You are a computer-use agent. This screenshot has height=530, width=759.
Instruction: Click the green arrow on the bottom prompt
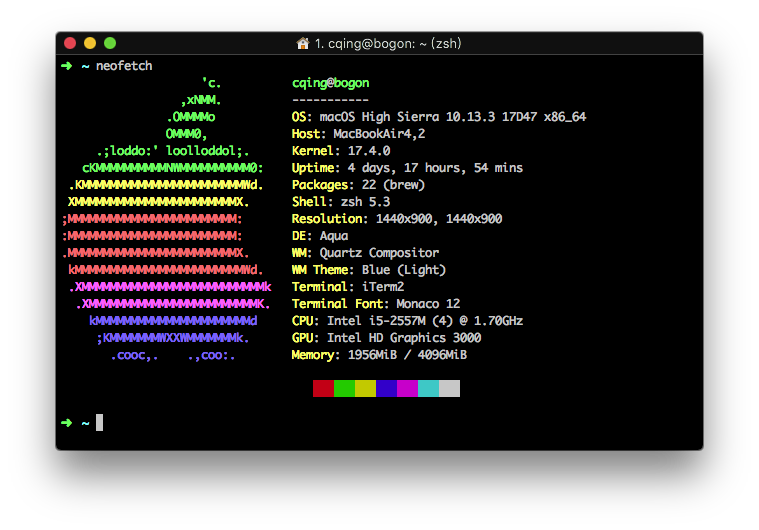67,423
